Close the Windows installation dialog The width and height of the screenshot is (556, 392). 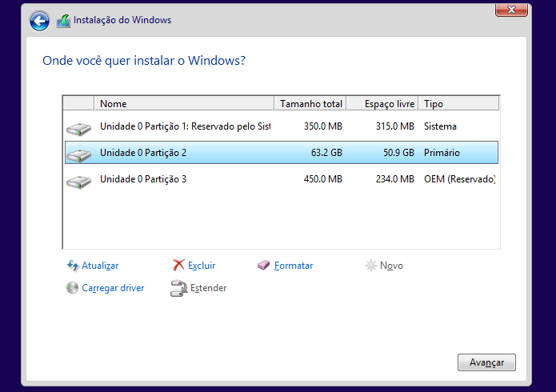click(511, 10)
